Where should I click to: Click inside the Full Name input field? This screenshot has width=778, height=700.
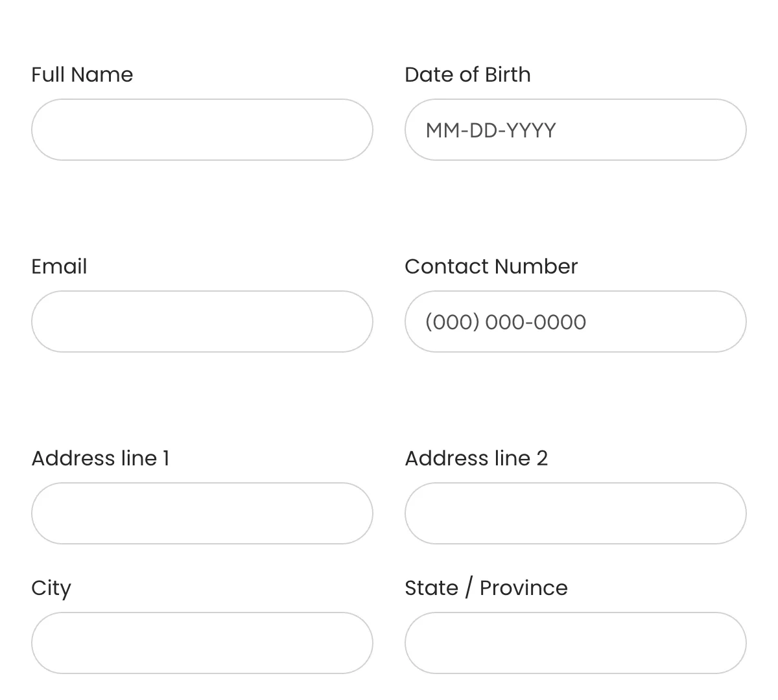pyautogui.click(x=202, y=129)
